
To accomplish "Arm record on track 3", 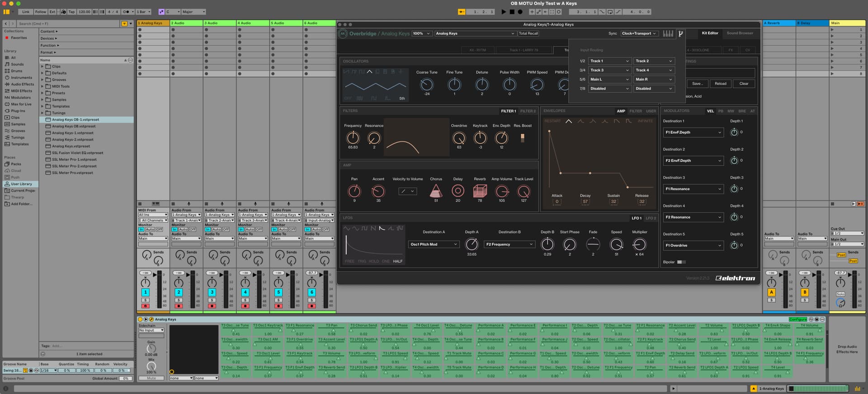I will (212, 306).
